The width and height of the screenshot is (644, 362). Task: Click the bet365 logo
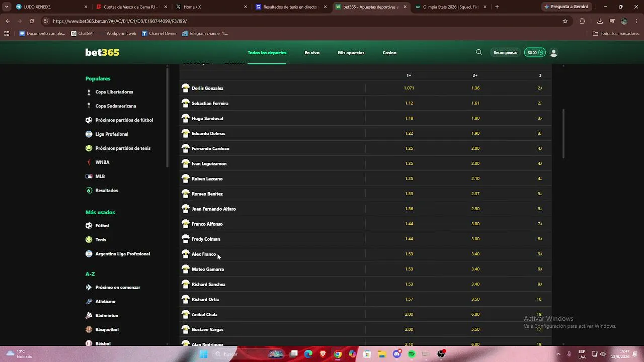tap(102, 52)
